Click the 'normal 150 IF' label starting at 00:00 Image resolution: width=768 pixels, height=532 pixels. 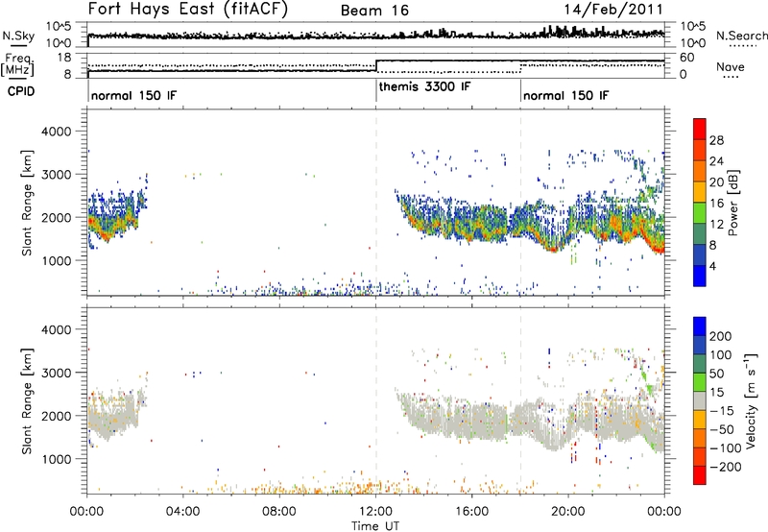pyautogui.click(x=133, y=95)
